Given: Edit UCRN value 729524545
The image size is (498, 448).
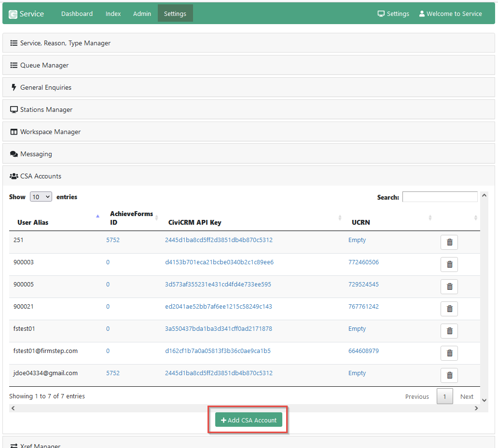Looking at the screenshot, I should 363,285.
